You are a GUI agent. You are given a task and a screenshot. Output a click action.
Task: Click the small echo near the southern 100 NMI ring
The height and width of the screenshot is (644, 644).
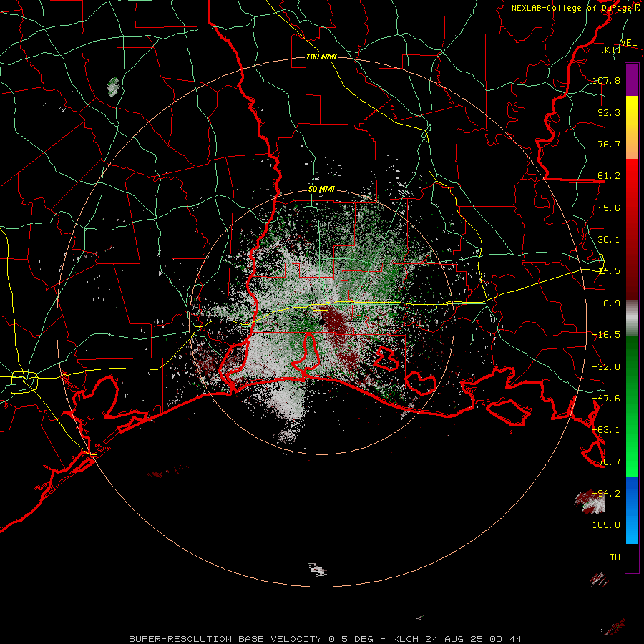click(x=318, y=570)
